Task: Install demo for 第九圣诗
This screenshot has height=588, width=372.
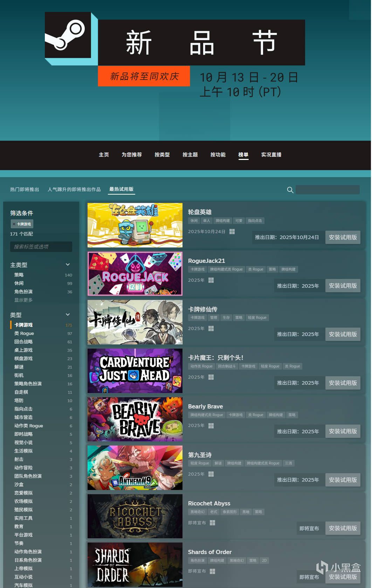Action: [x=343, y=480]
